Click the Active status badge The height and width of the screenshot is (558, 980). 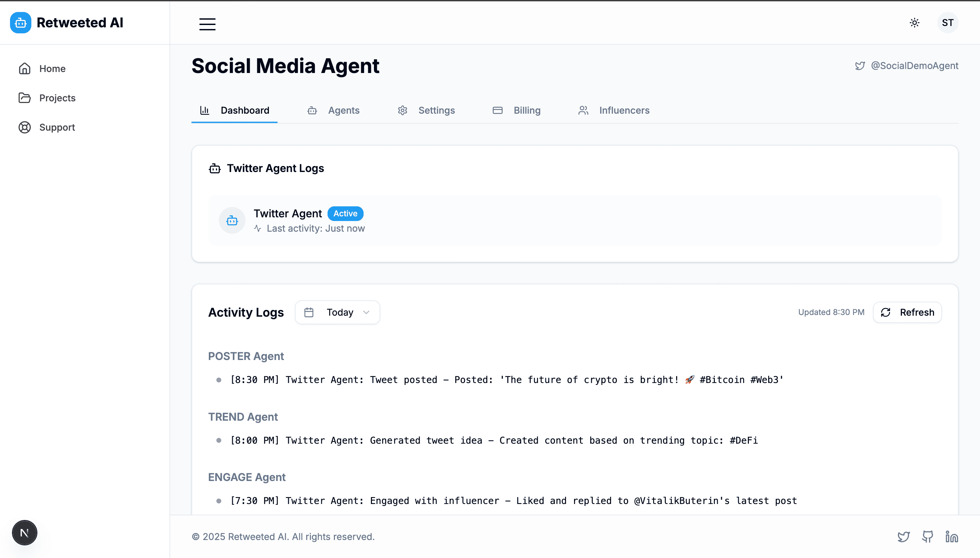[345, 213]
